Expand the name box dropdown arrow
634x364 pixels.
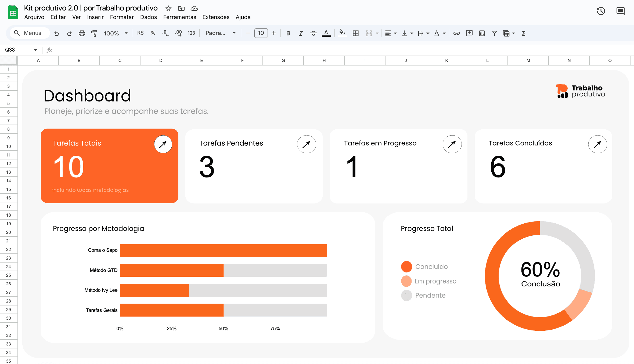point(35,50)
